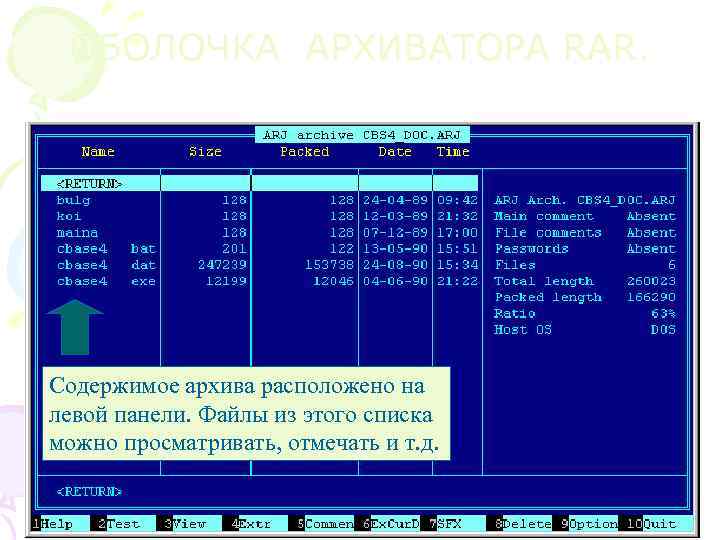Click the Time column header

click(x=453, y=152)
